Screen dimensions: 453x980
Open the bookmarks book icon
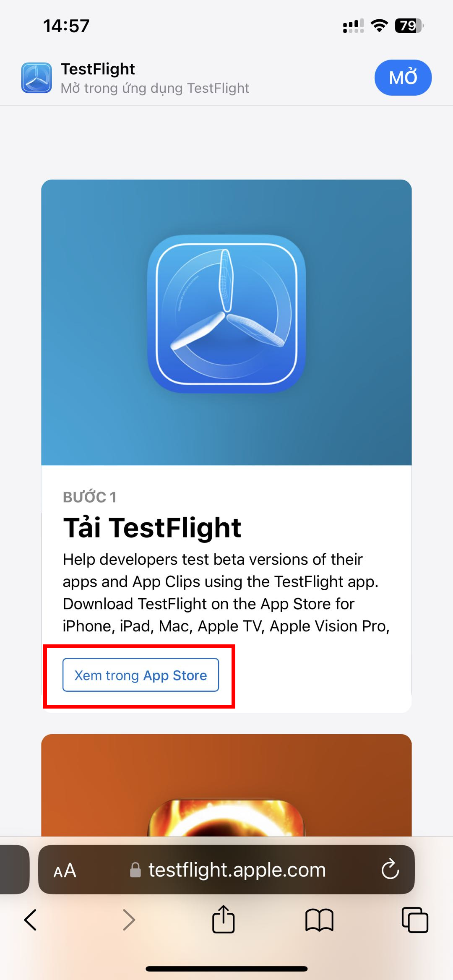(x=319, y=920)
